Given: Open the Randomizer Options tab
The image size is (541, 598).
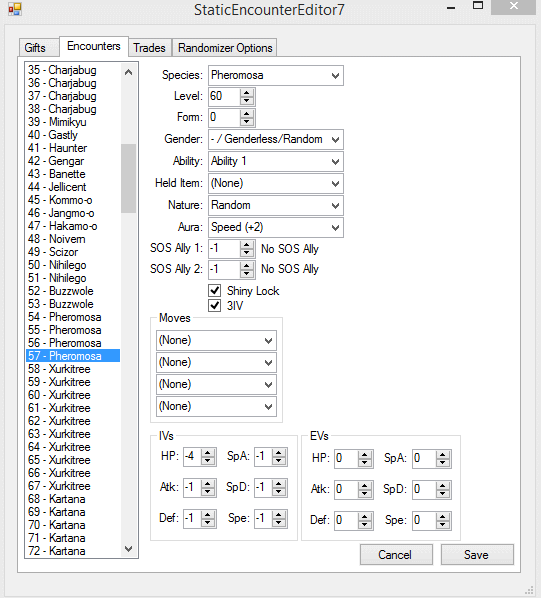Looking at the screenshot, I should (x=225, y=48).
